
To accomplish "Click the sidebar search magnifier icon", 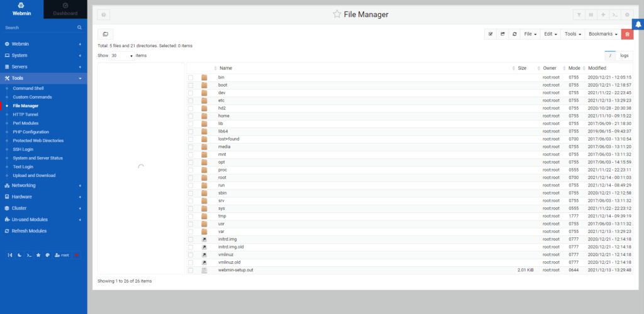I will [x=79, y=28].
